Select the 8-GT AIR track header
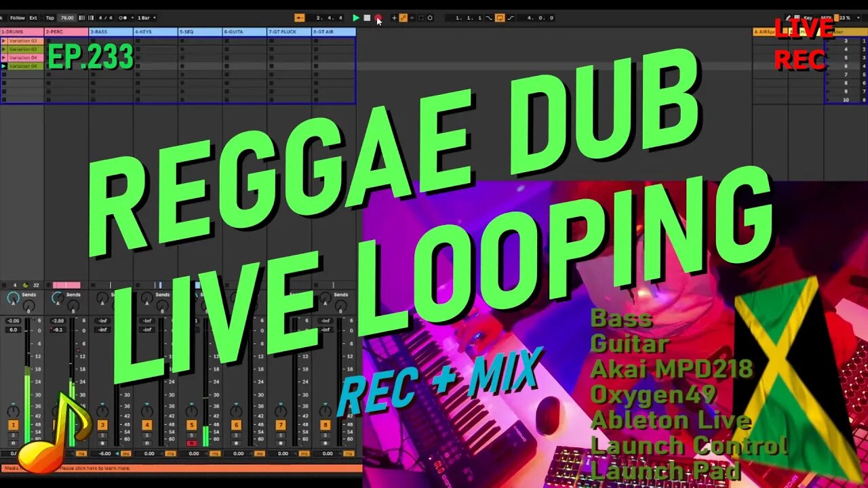 (334, 32)
